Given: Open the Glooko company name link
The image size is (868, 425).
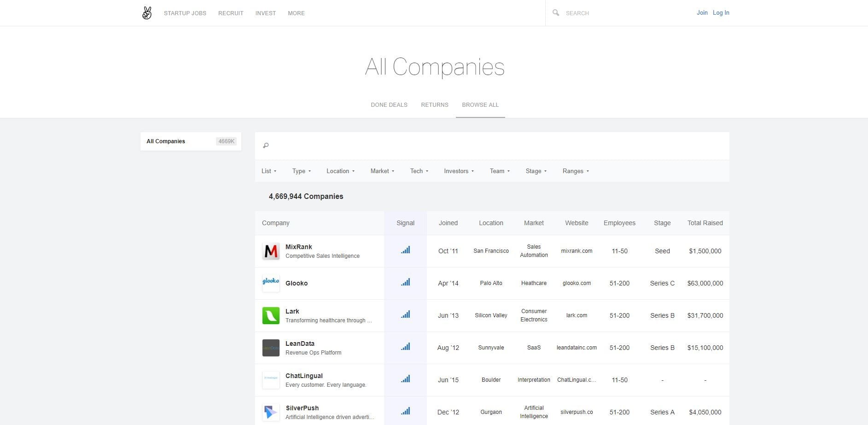Looking at the screenshot, I should pos(297,283).
